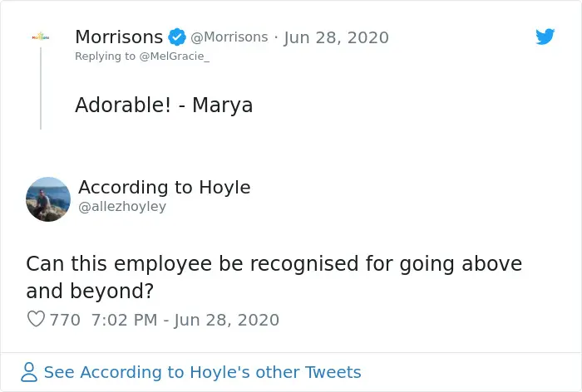Image resolution: width=582 pixels, height=392 pixels.
Task: Like the tweet with the heart icon
Action: coord(36,319)
